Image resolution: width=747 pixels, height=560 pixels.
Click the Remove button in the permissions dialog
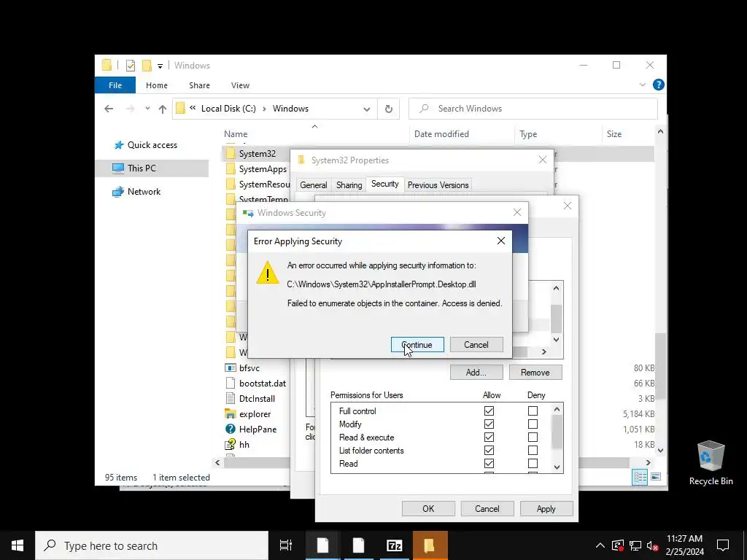[x=535, y=373]
